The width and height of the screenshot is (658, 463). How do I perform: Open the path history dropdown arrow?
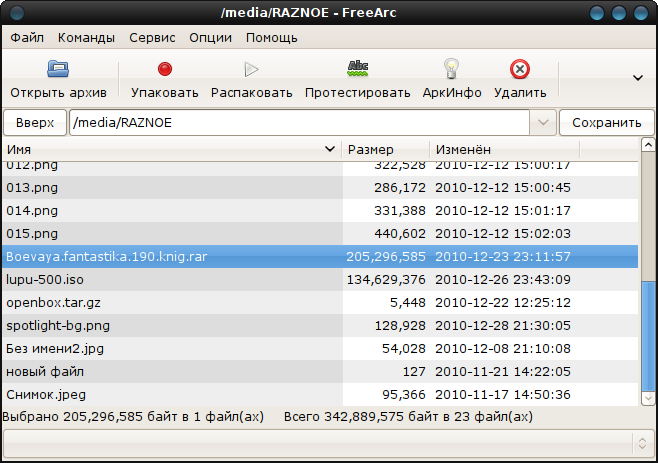543,123
